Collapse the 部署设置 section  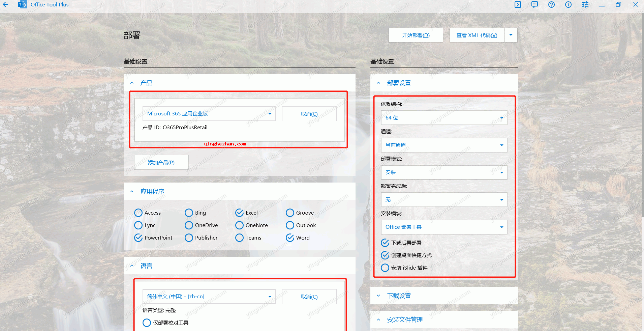pos(379,83)
